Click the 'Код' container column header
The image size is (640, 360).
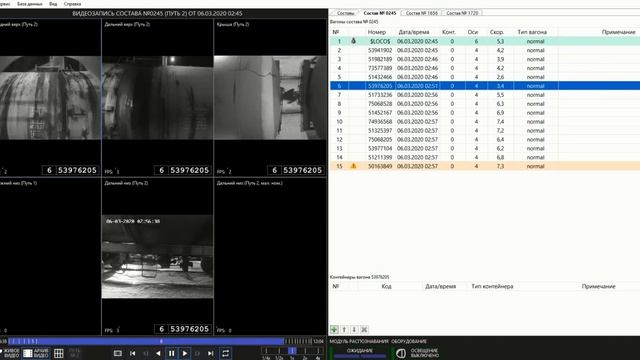pyautogui.click(x=386, y=286)
